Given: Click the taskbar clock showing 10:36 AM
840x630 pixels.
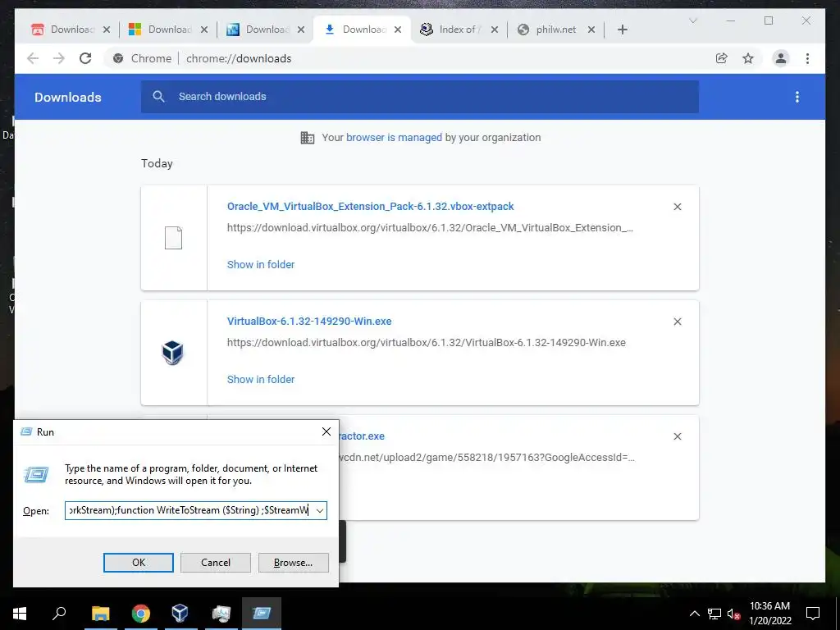Looking at the screenshot, I should [x=769, y=614].
